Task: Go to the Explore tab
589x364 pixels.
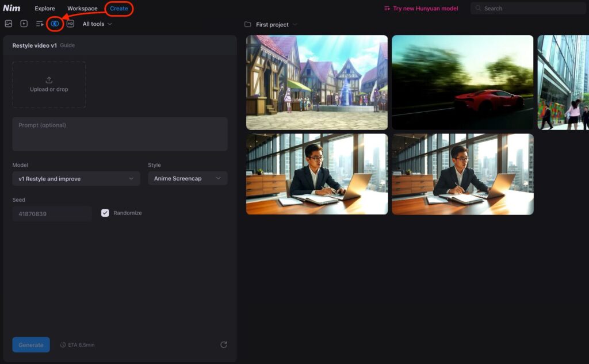Action: click(x=45, y=9)
